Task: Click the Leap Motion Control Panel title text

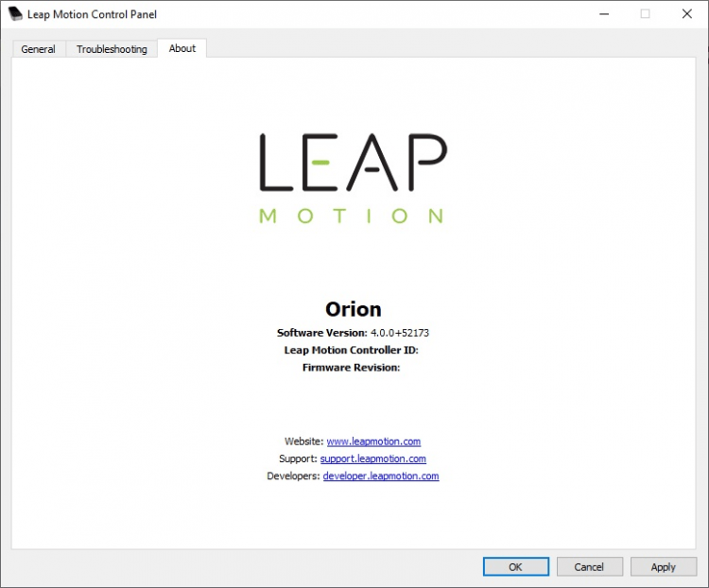Action: [92, 14]
